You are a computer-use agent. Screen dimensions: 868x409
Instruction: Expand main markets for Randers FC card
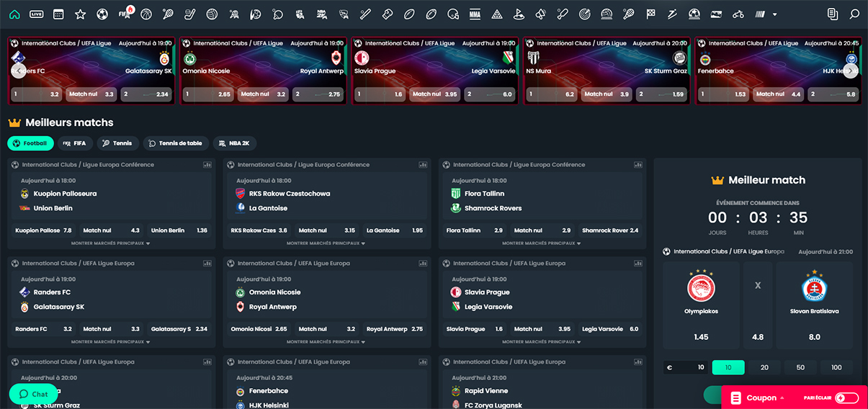click(111, 342)
